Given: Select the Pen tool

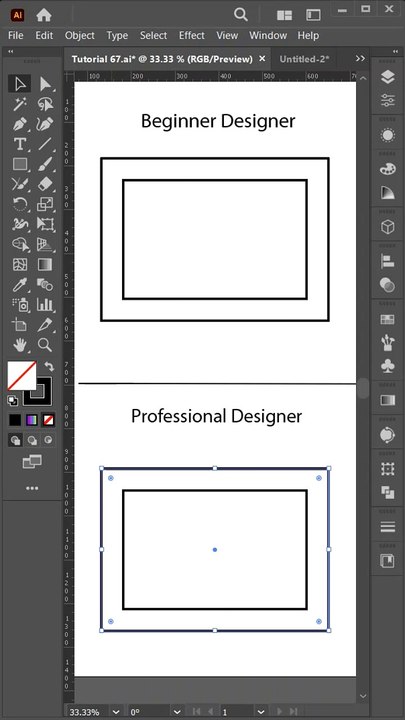Looking at the screenshot, I should click(x=20, y=124).
